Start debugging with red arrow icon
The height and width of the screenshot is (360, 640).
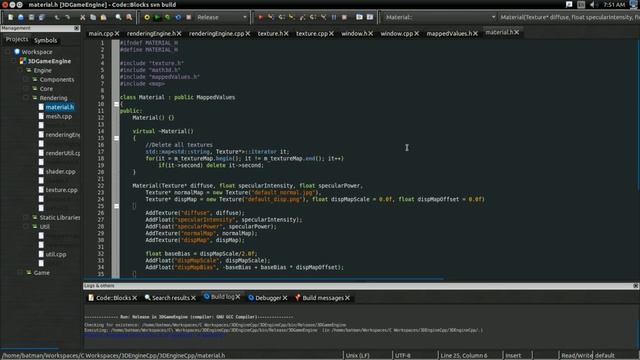coord(260,17)
